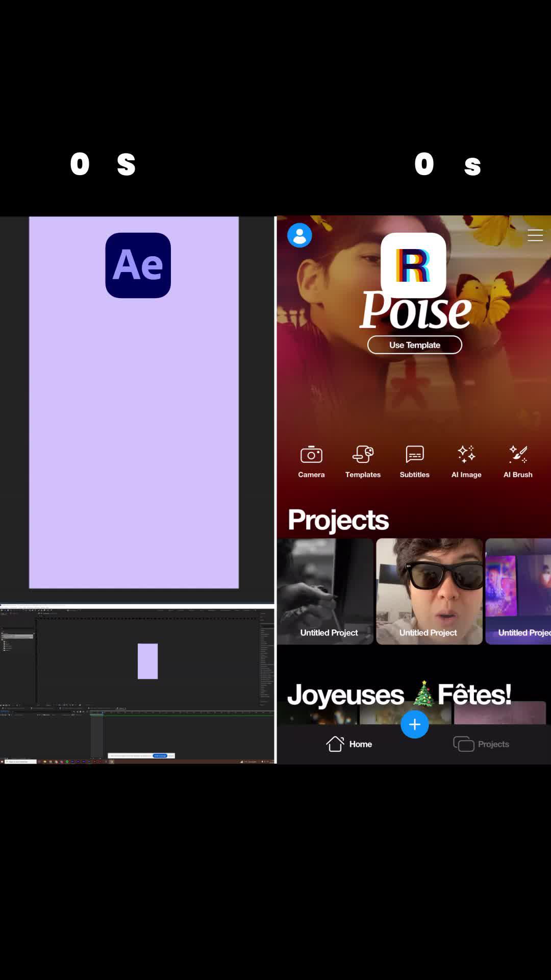Tap the blue plus create button
The image size is (551, 980).
coord(415,724)
